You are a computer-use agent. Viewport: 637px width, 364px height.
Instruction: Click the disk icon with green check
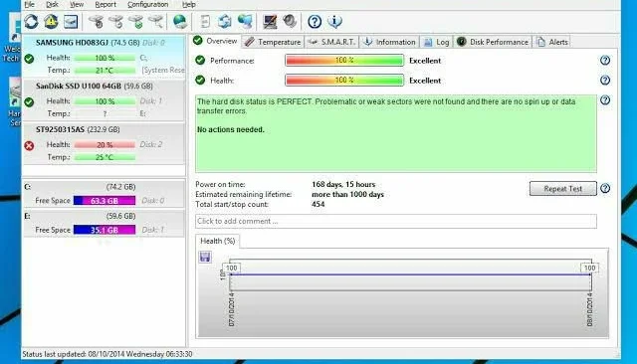click(136, 22)
